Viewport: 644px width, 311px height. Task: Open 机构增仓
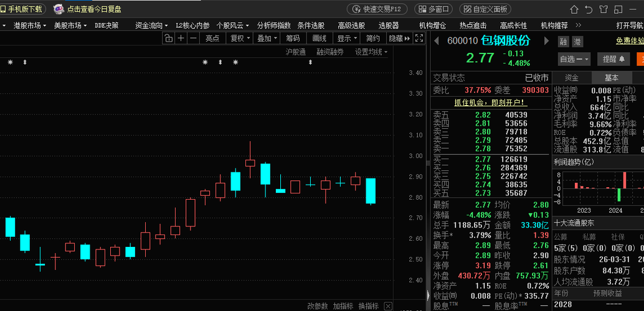pos(432,26)
